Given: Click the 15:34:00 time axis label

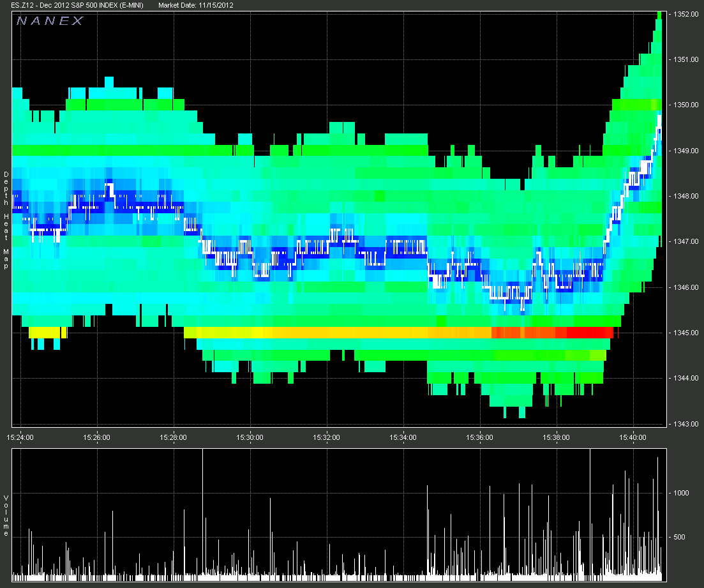Looking at the screenshot, I should [x=403, y=437].
